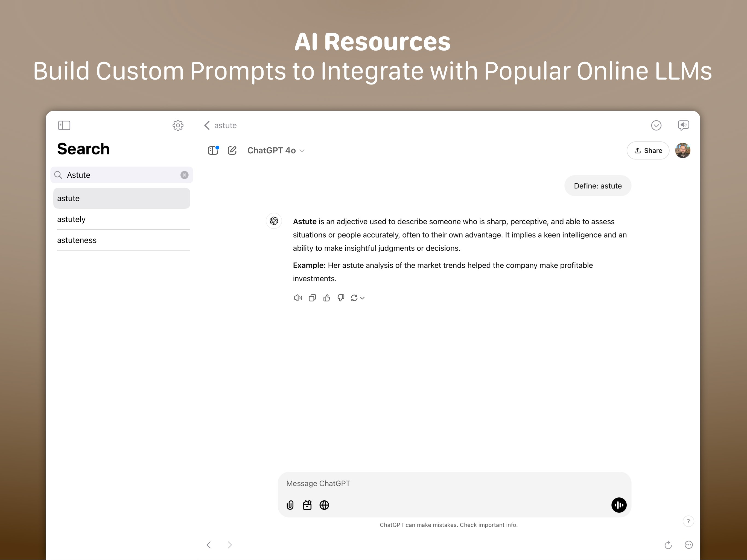Open ChatGPT sidebar toggle icon
This screenshot has height=560, width=747.
(213, 150)
